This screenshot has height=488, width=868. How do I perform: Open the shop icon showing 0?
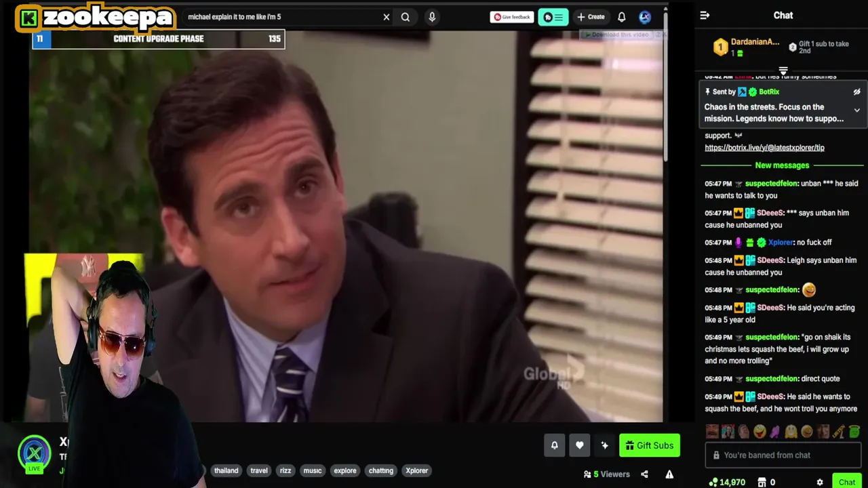tap(766, 483)
